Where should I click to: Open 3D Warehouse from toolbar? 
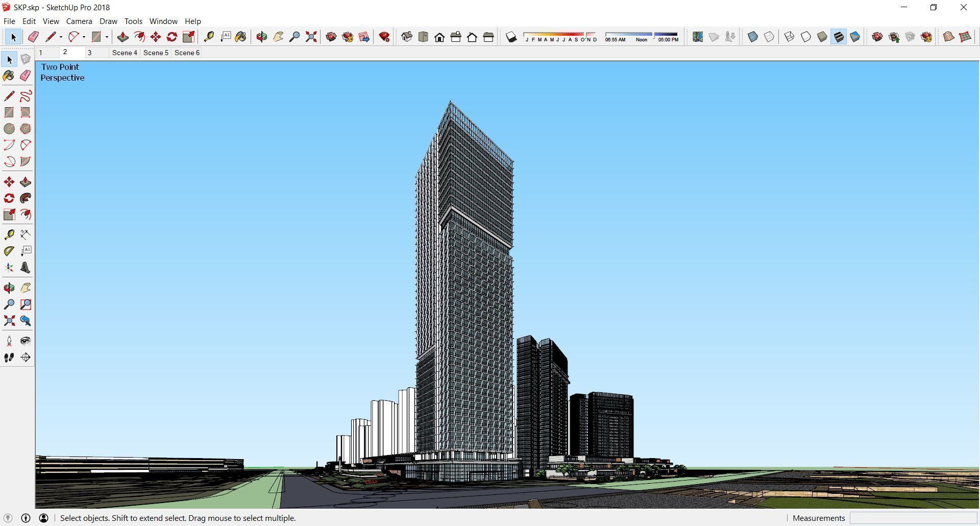click(331, 37)
